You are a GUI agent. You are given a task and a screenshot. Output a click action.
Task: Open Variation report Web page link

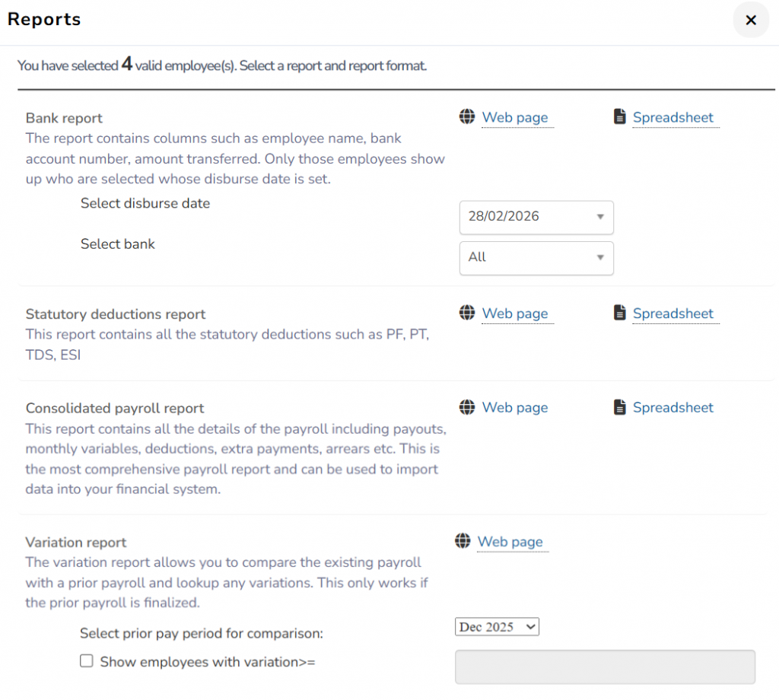point(510,541)
